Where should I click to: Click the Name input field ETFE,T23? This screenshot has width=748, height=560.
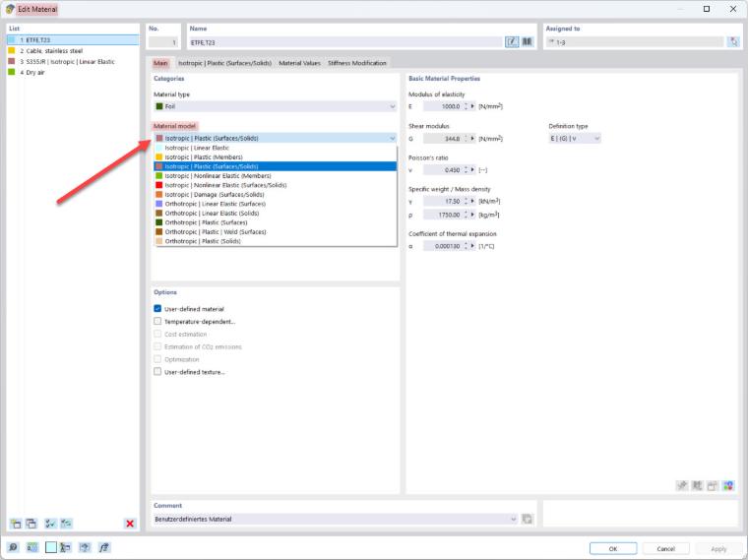(345, 42)
